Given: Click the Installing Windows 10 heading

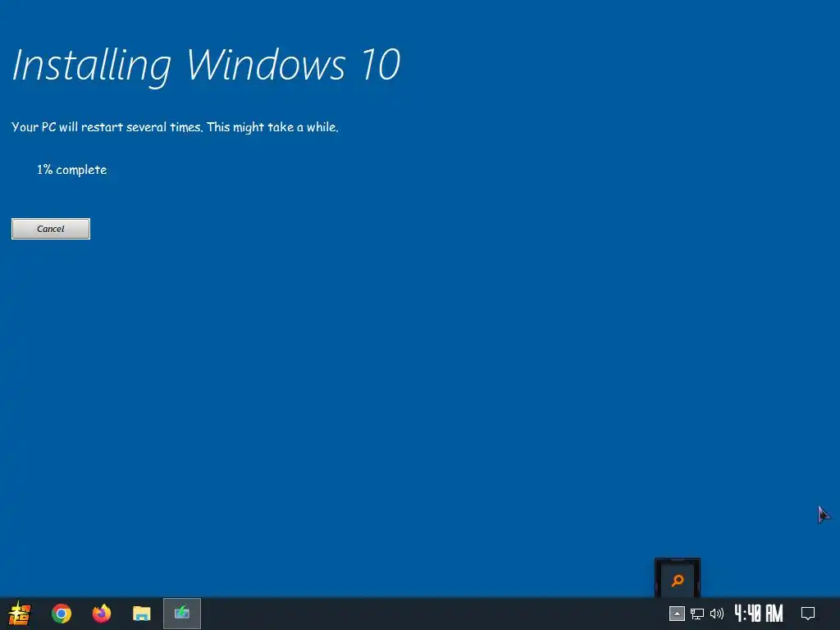Looking at the screenshot, I should point(206,66).
